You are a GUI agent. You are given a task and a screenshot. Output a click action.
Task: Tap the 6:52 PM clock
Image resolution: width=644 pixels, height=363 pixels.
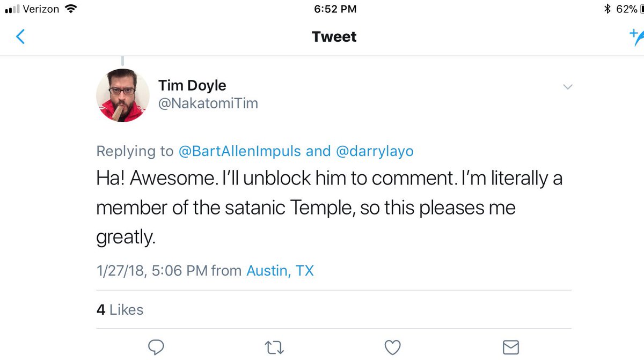coord(335,9)
